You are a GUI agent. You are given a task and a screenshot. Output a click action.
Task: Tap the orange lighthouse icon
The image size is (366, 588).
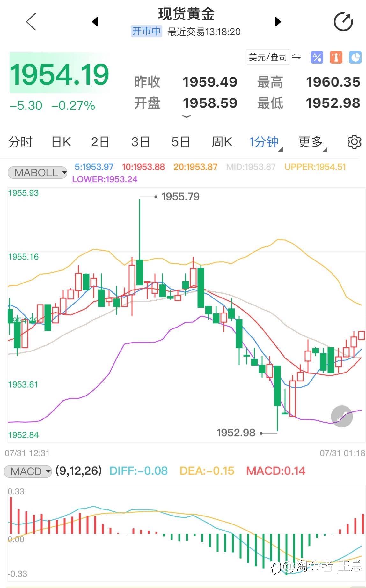click(336, 57)
